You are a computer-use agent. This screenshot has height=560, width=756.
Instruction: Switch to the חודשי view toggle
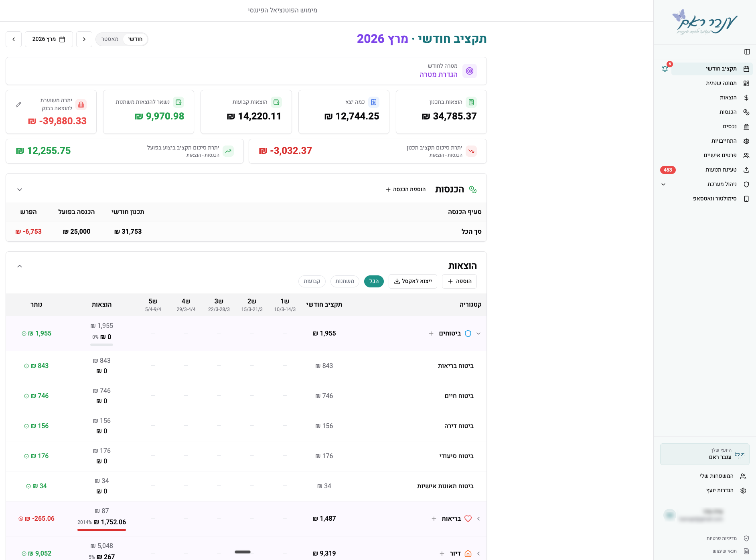coord(135,39)
